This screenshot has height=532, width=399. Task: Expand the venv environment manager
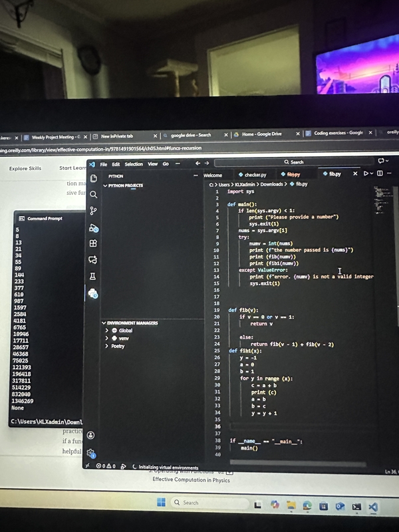[107, 338]
